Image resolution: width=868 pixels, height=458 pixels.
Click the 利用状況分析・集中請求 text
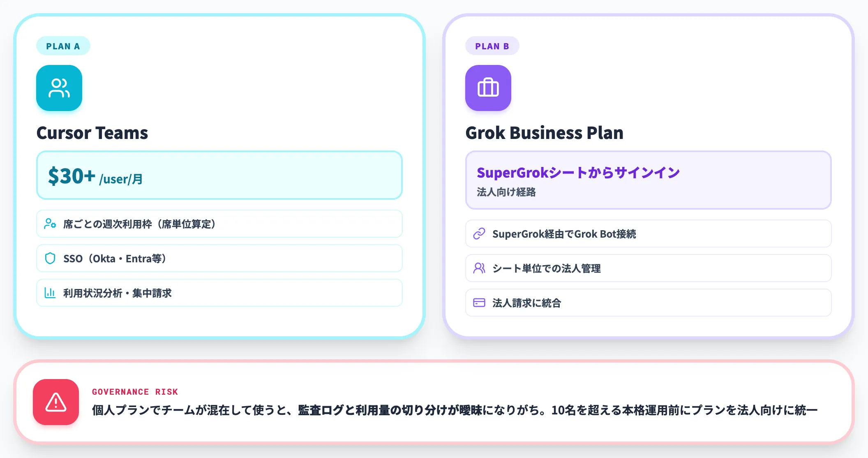click(x=118, y=293)
